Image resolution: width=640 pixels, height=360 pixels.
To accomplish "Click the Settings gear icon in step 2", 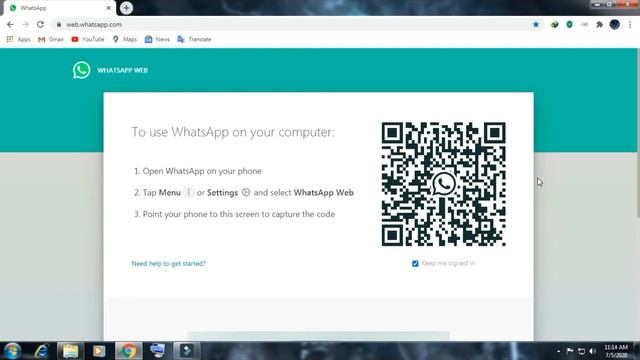I will [x=245, y=192].
